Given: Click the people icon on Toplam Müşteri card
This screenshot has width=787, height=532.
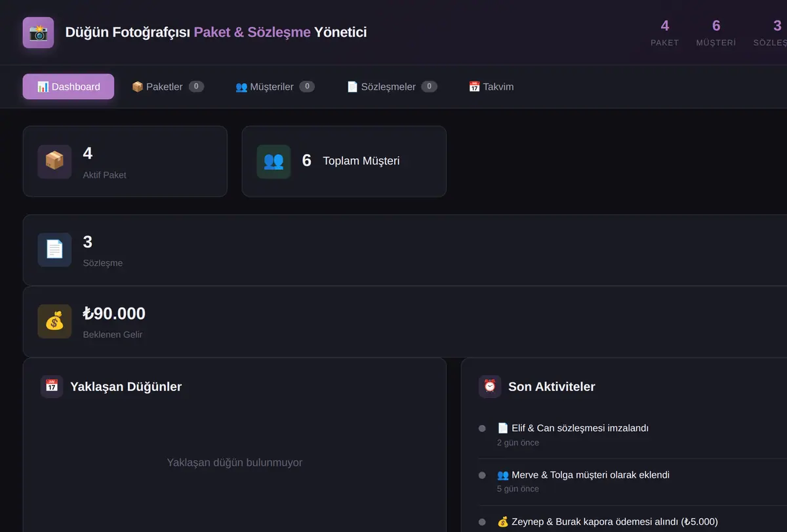Looking at the screenshot, I should (273, 161).
